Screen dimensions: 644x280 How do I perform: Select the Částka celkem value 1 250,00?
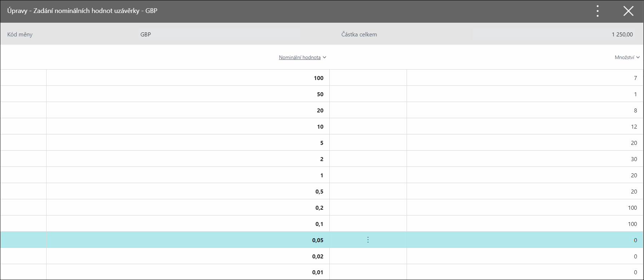click(x=554, y=35)
